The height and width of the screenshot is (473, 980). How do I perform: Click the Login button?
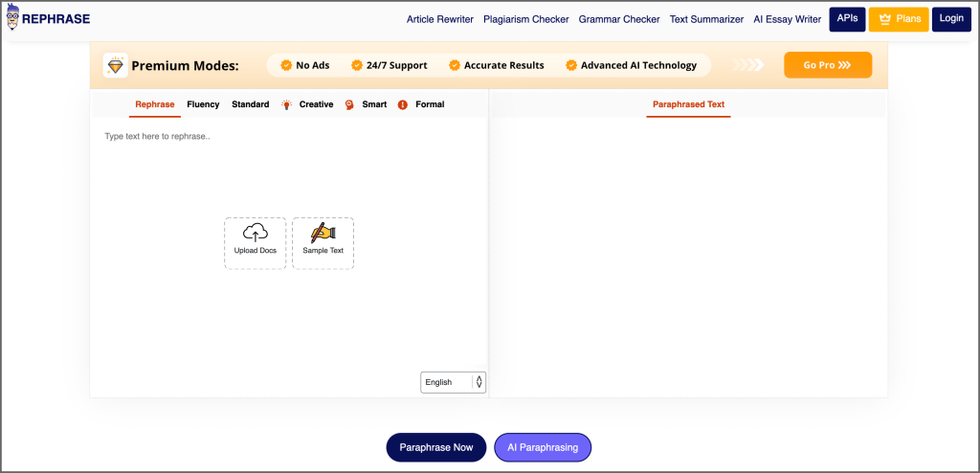(x=951, y=19)
